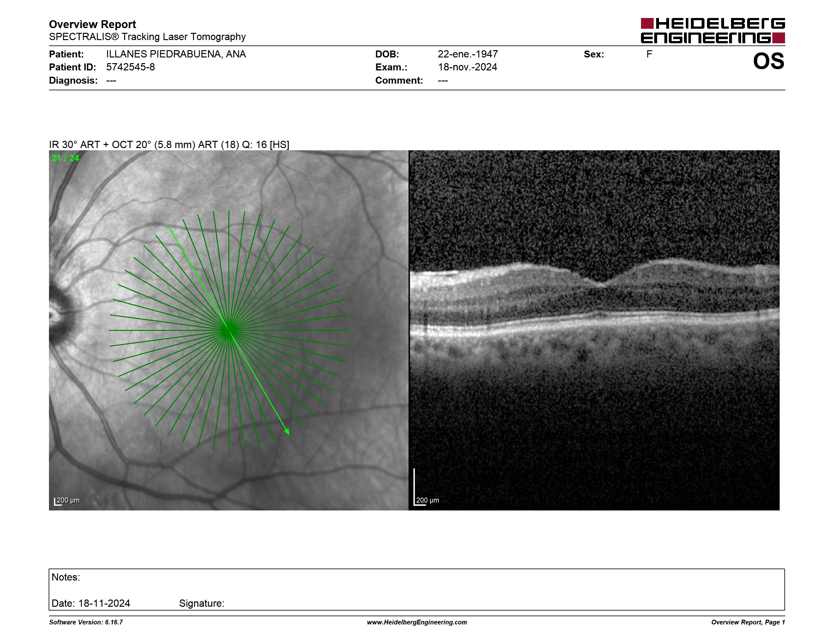The height and width of the screenshot is (644, 834).
Task: Click the Patient ID value 5742545-8
Action: point(130,67)
